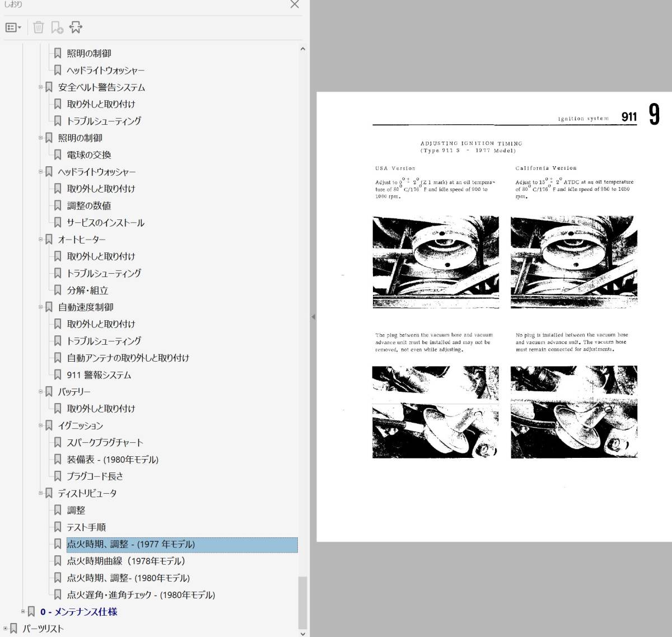Open the bookmark options menu icon

[x=13, y=27]
